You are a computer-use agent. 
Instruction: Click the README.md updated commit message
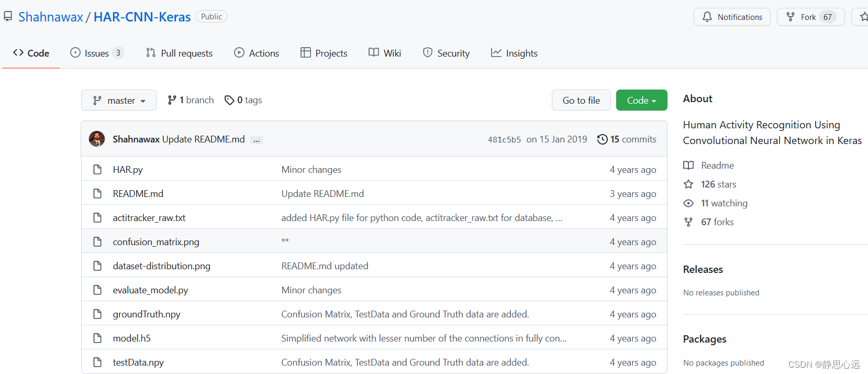click(x=325, y=266)
